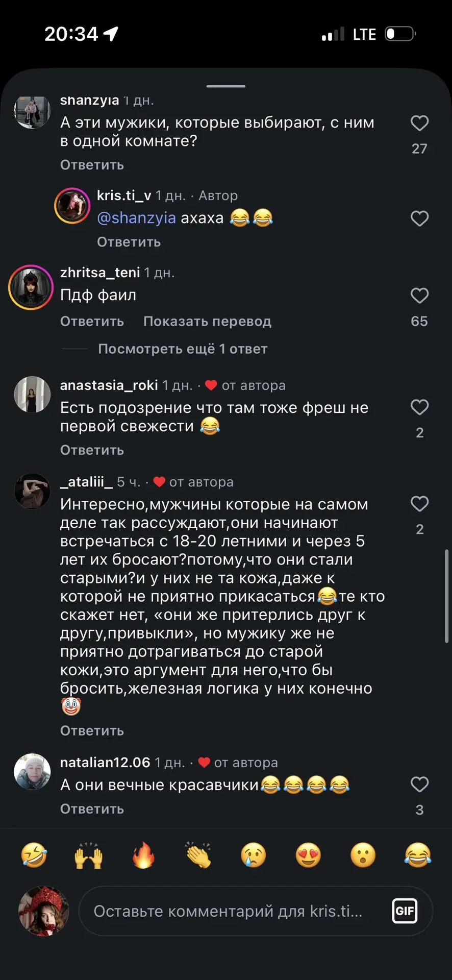452x980 pixels.
Task: Tap heart on _ataliii_ long comment
Action: pos(419,504)
